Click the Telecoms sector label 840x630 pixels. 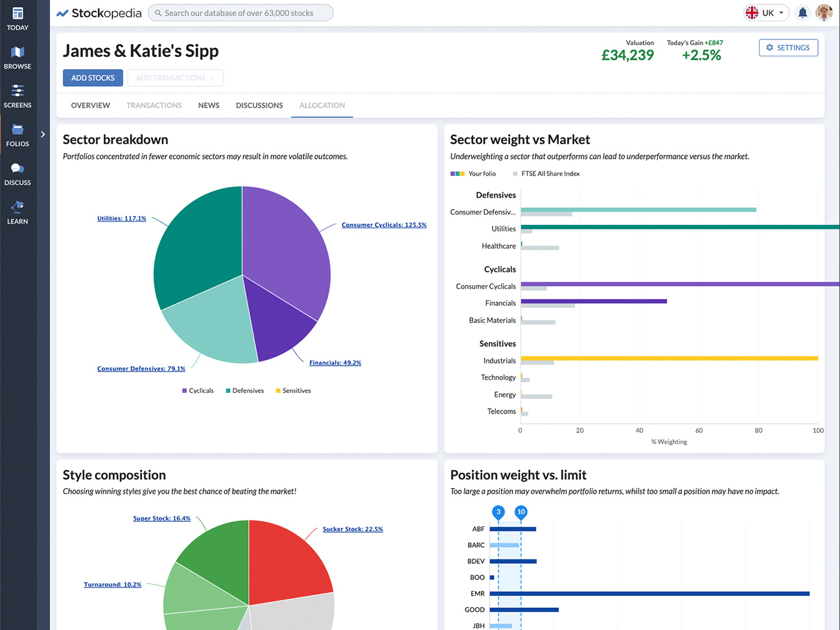pyautogui.click(x=502, y=411)
